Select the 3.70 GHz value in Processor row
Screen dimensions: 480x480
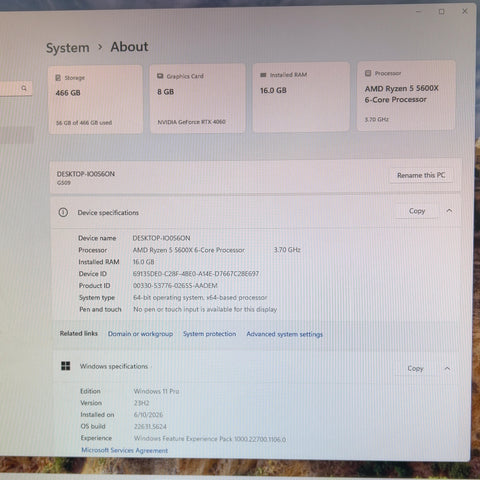[287, 250]
